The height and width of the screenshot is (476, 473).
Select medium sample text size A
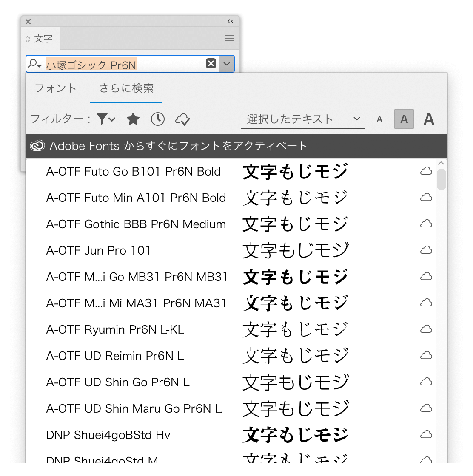404,119
